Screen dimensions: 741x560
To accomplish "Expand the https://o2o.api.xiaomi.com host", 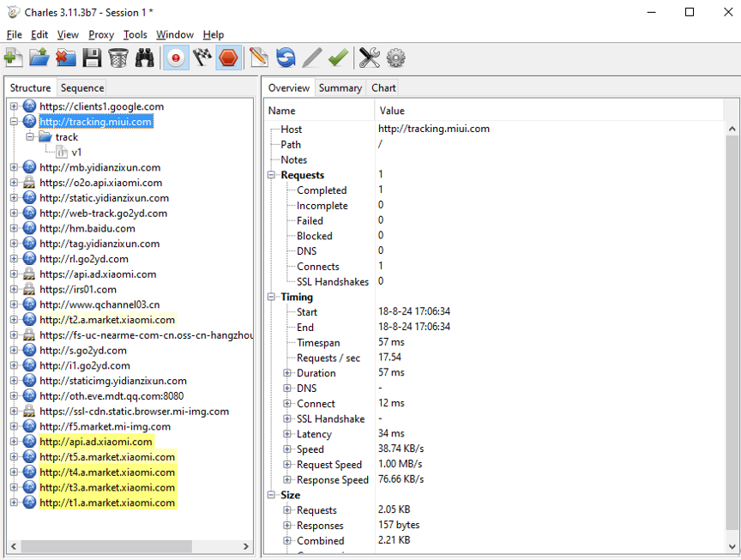I will pos(14,183).
